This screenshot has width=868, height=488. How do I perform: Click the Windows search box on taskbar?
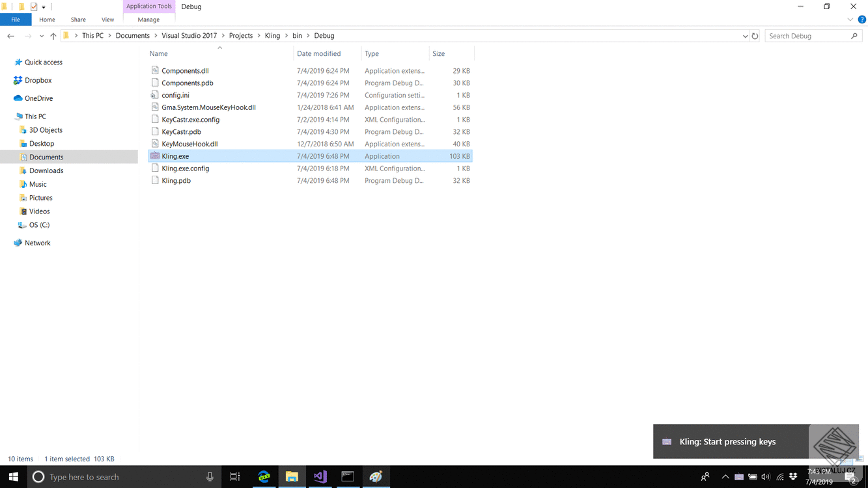click(x=124, y=477)
